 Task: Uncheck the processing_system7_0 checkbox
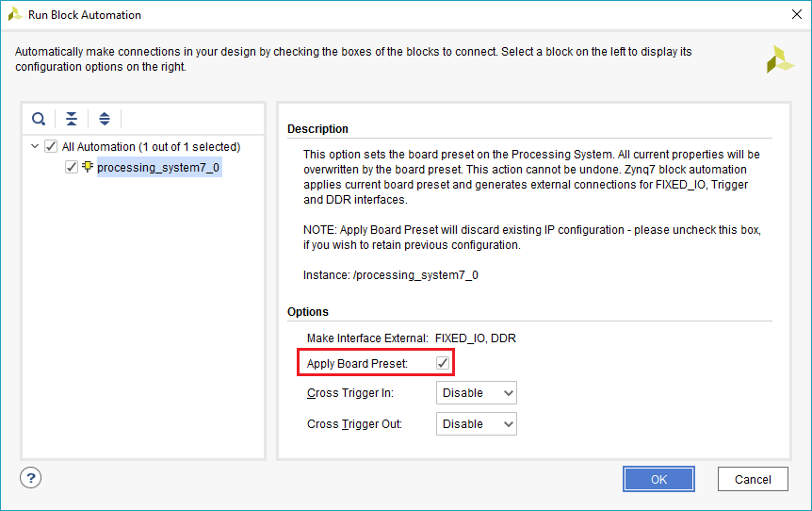tap(72, 167)
